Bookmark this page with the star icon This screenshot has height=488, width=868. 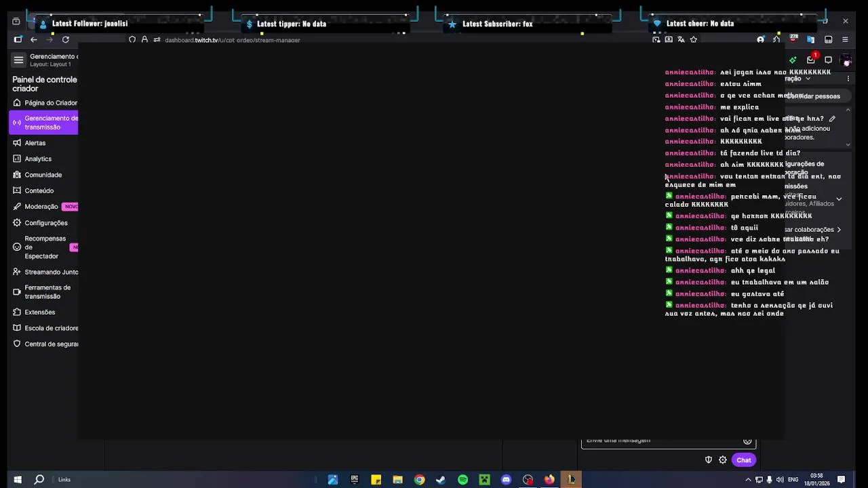pos(693,40)
